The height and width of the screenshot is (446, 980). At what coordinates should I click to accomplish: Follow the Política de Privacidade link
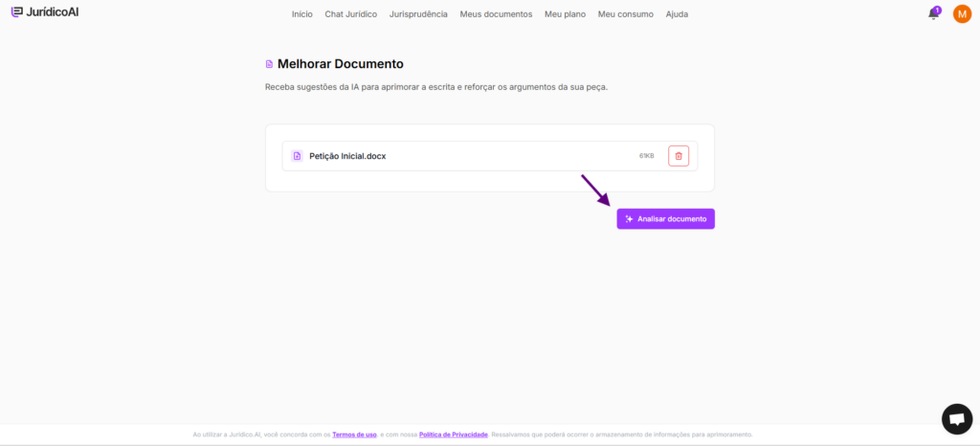[x=453, y=435]
